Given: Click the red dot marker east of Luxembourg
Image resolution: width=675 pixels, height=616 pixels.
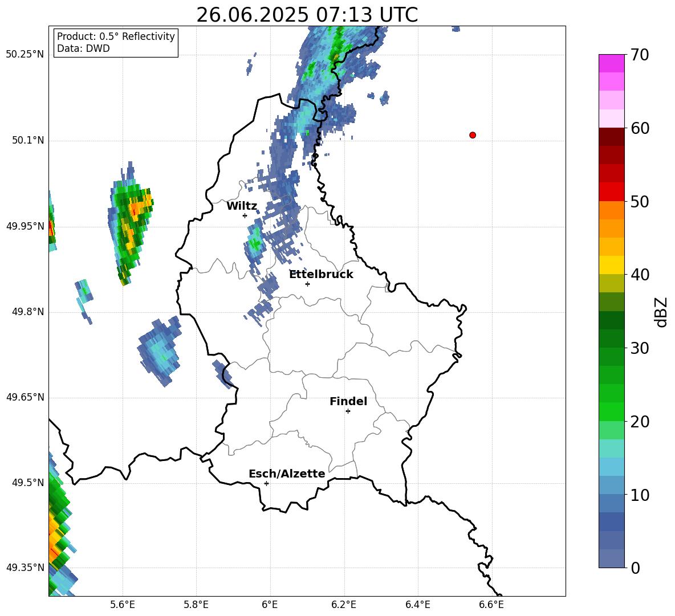Looking at the screenshot, I should coord(472,135).
